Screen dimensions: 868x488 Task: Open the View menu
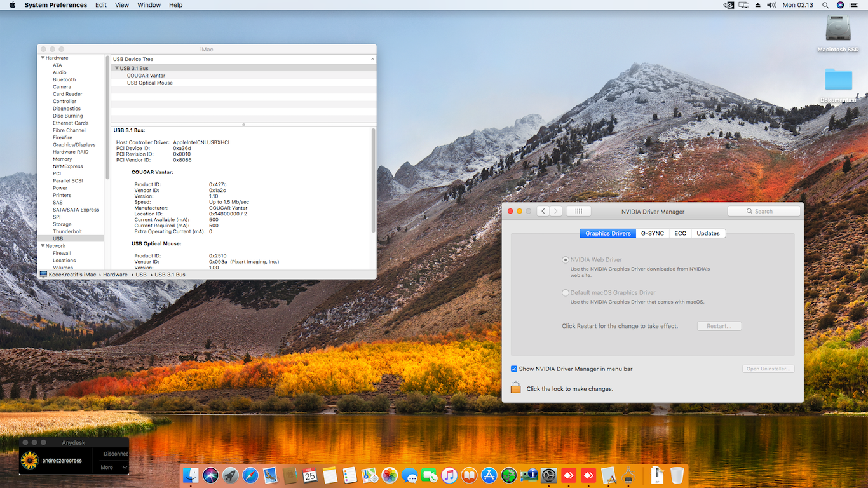tap(122, 5)
